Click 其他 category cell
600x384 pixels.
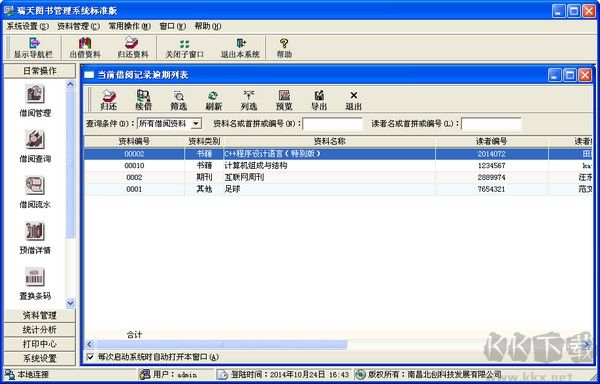204,189
